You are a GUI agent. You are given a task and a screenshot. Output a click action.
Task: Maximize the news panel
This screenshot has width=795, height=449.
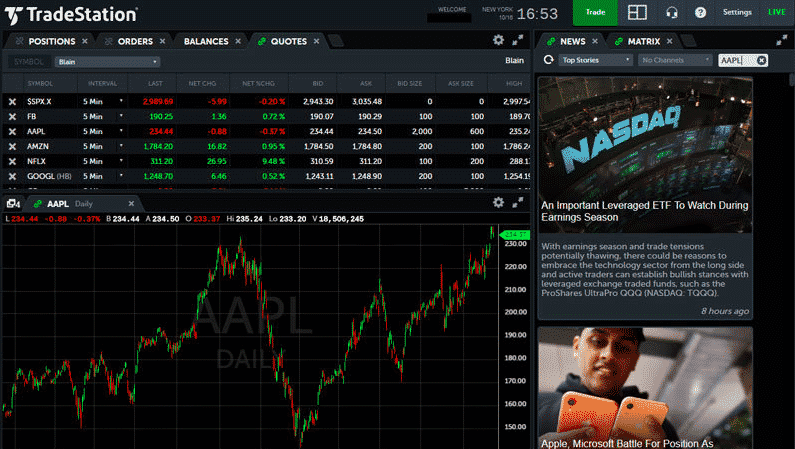pos(782,40)
